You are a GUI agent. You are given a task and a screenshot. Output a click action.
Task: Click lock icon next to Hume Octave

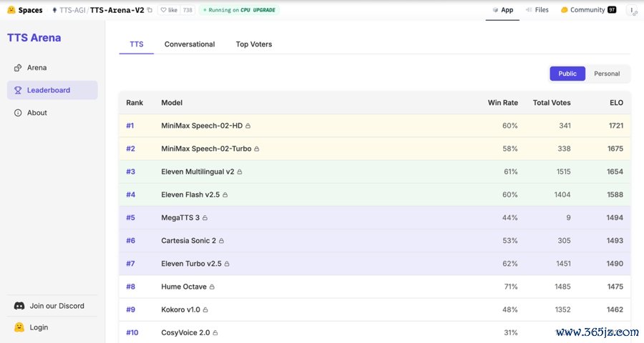pyautogui.click(x=212, y=287)
